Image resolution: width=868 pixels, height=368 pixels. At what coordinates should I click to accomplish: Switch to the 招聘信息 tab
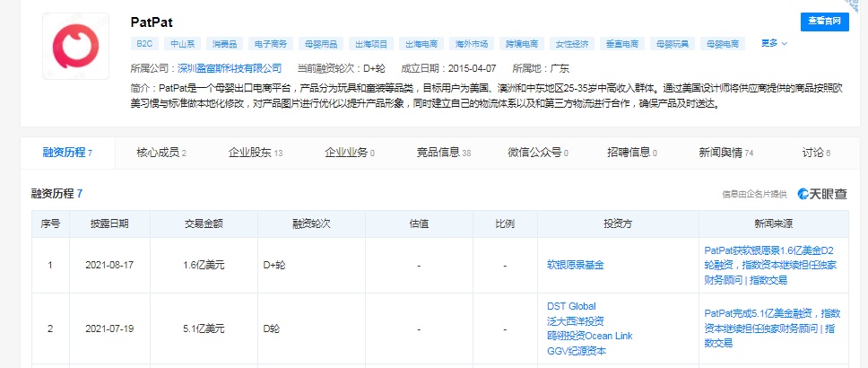click(x=632, y=153)
